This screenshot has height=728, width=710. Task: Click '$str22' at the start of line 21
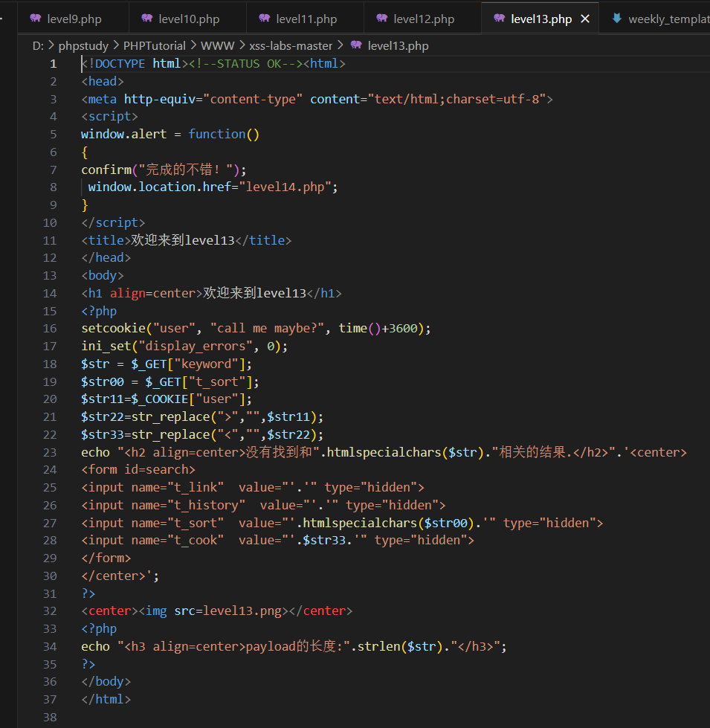click(103, 417)
